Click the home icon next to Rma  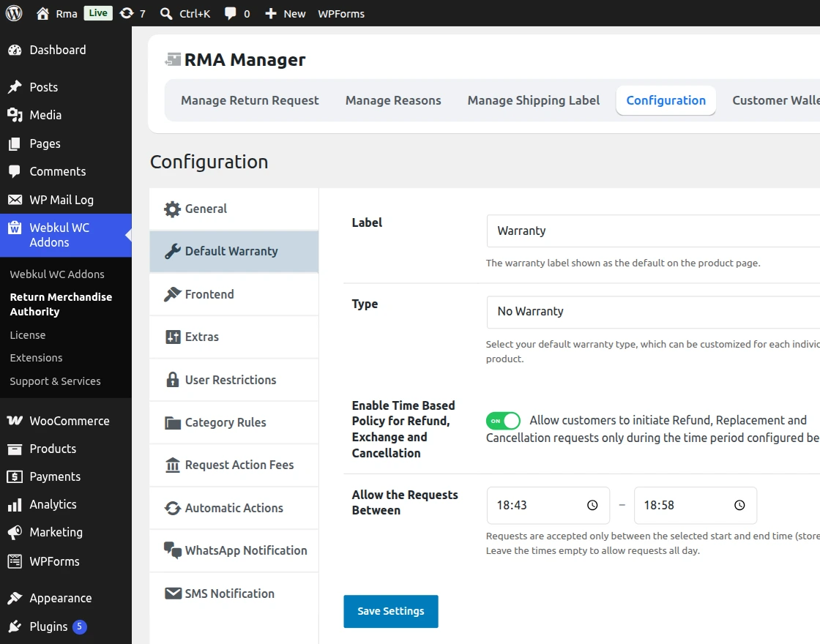[x=43, y=14]
